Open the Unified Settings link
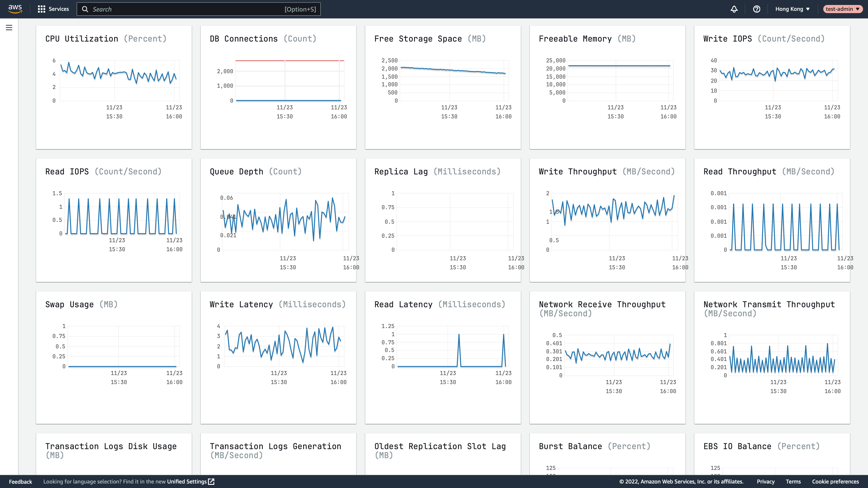The width and height of the screenshot is (868, 488). point(187,482)
